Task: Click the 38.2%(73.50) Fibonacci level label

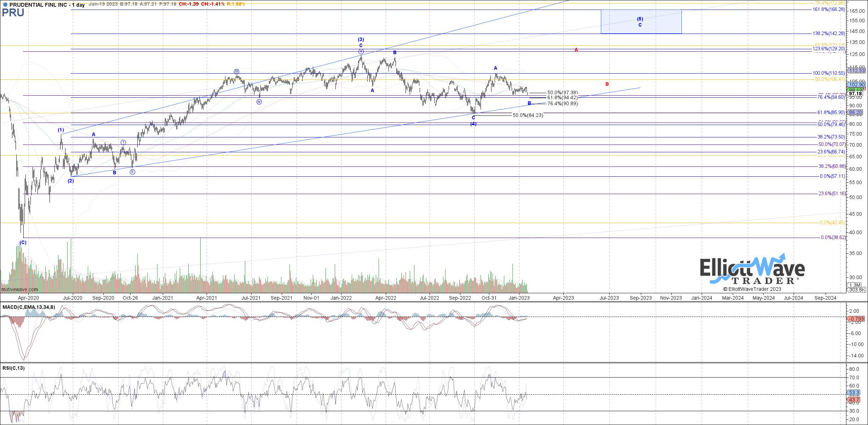Action: pyautogui.click(x=830, y=137)
